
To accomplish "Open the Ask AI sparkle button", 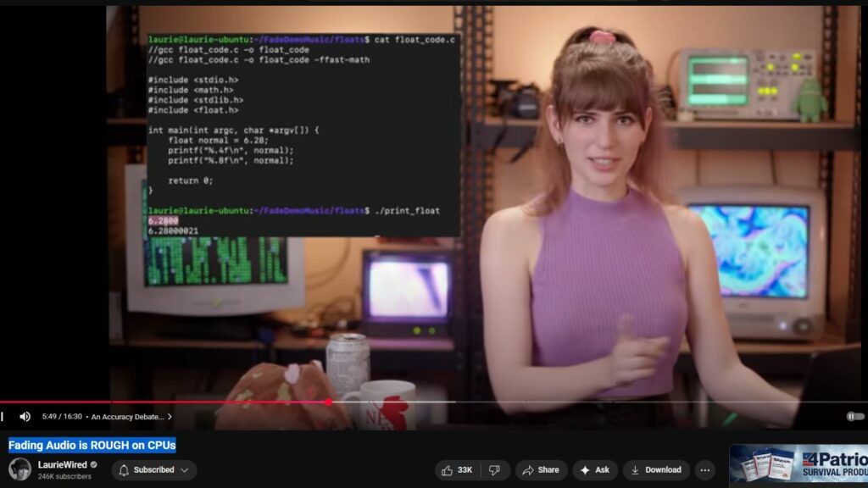I will [x=595, y=470].
